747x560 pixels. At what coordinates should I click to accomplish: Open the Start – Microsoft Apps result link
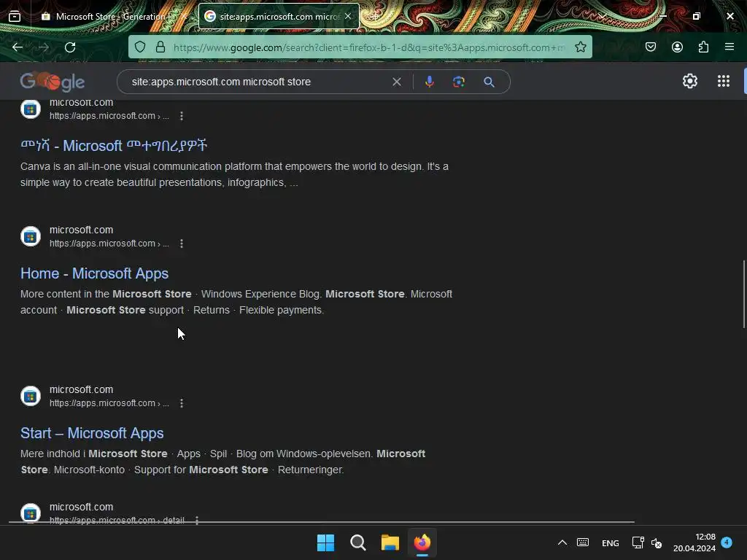pyautogui.click(x=92, y=433)
